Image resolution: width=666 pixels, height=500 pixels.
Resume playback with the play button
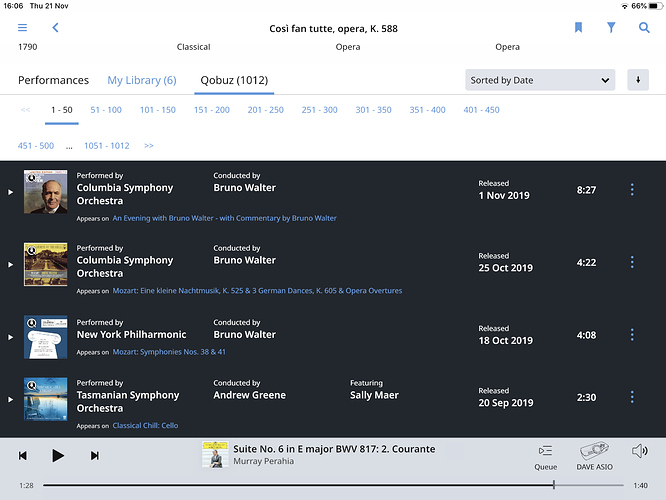click(x=58, y=456)
